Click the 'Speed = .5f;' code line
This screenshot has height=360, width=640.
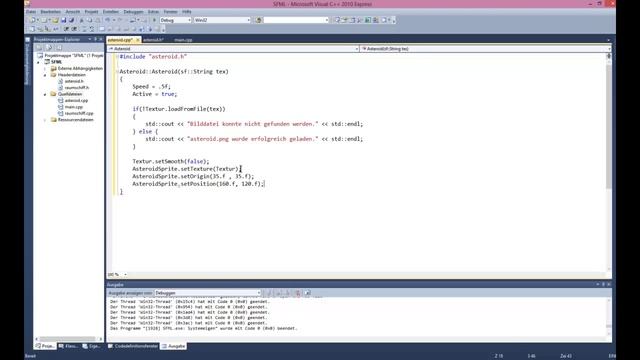(x=151, y=87)
